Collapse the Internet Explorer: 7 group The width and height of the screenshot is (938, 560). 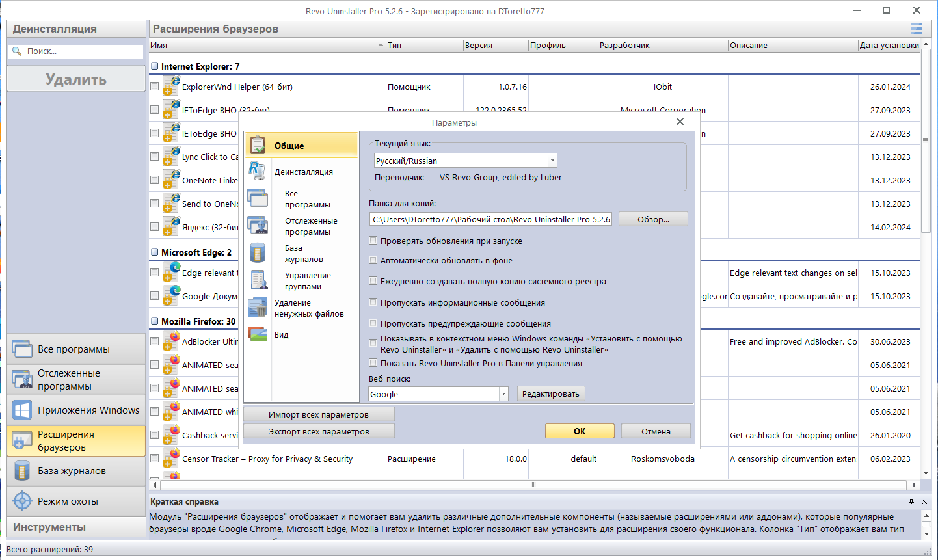[155, 66]
